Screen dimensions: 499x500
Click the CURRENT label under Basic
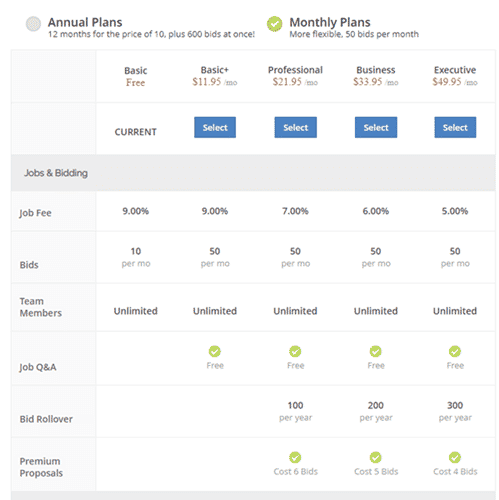tap(136, 132)
